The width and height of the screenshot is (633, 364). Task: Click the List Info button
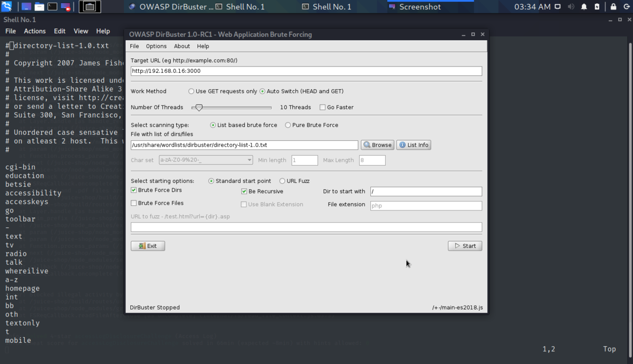click(x=414, y=145)
